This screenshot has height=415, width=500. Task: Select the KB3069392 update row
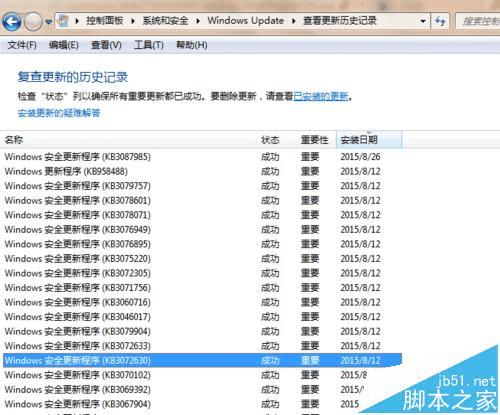coord(202,389)
